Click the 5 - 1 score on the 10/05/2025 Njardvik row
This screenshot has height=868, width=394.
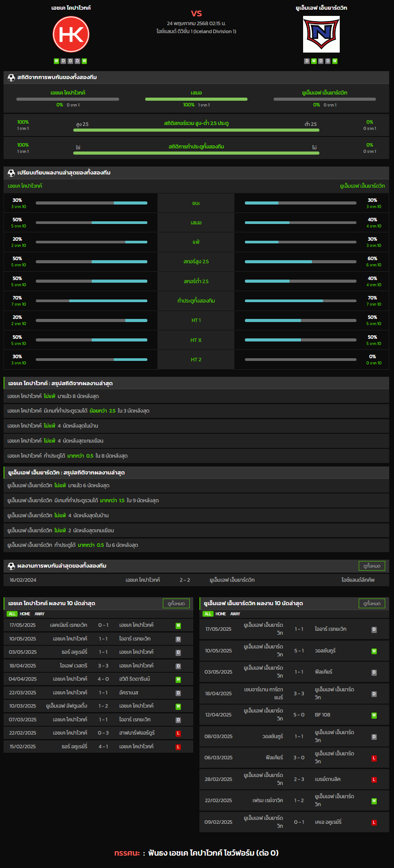tap(299, 651)
